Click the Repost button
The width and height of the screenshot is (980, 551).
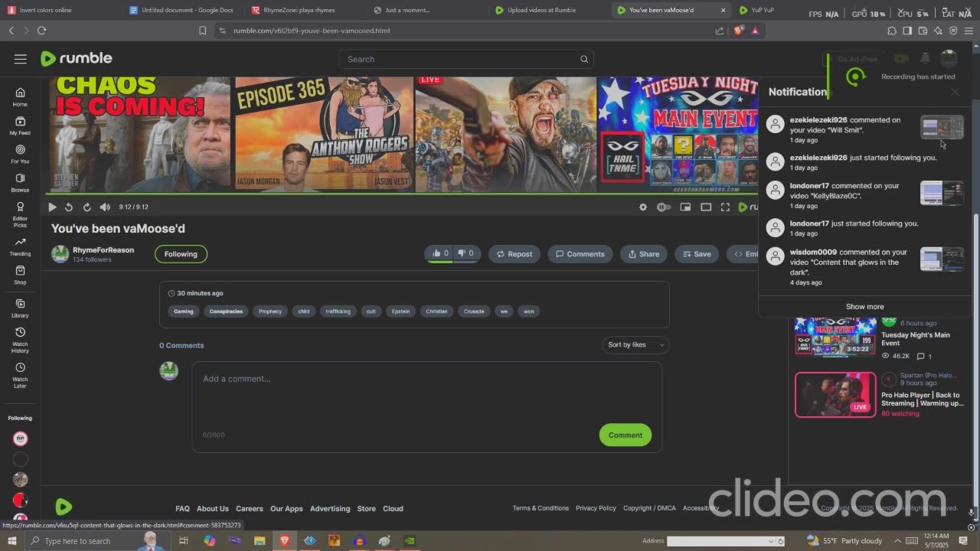(x=514, y=254)
